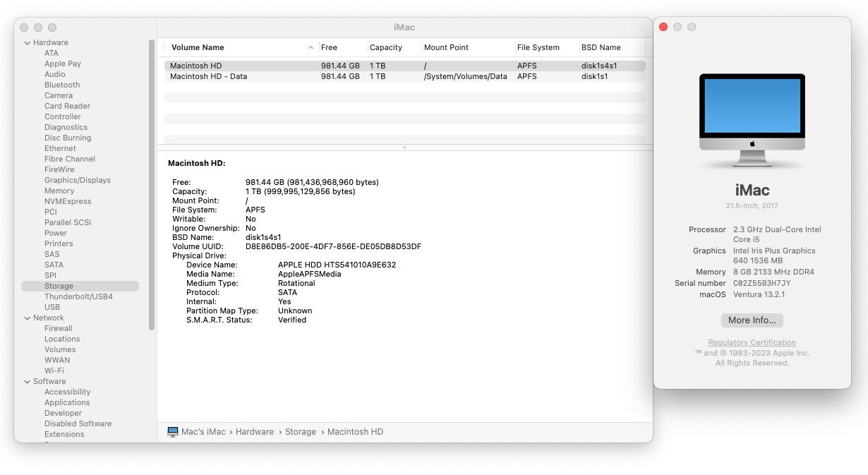Open the Regulatory Certification link
Screen dimensions: 868x475
(752, 342)
